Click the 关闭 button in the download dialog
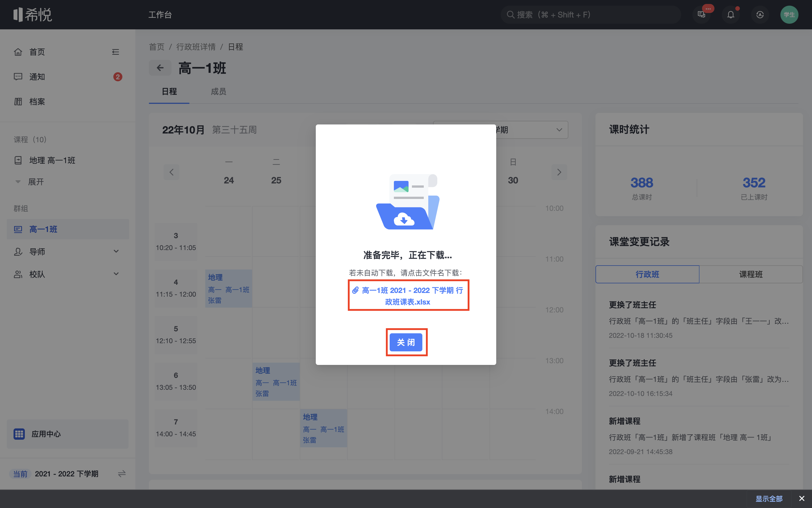This screenshot has width=812, height=508. [406, 342]
